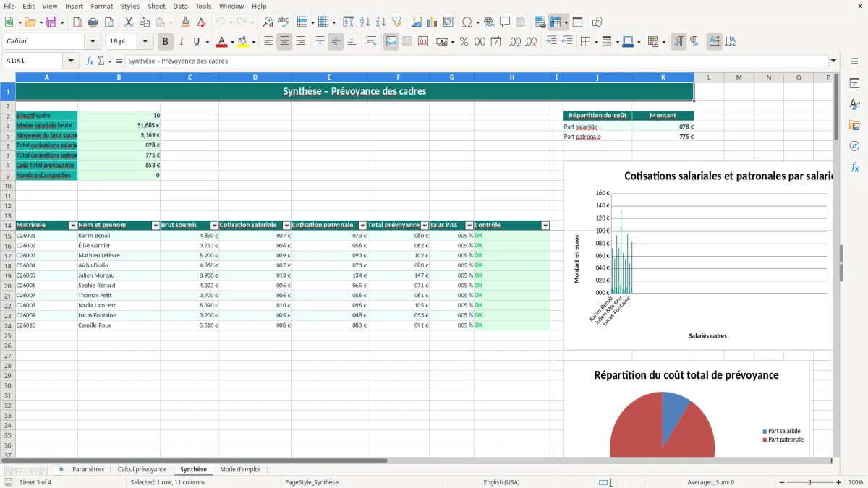
Task: Apply the yellow highlighting color swatch
Action: click(243, 42)
